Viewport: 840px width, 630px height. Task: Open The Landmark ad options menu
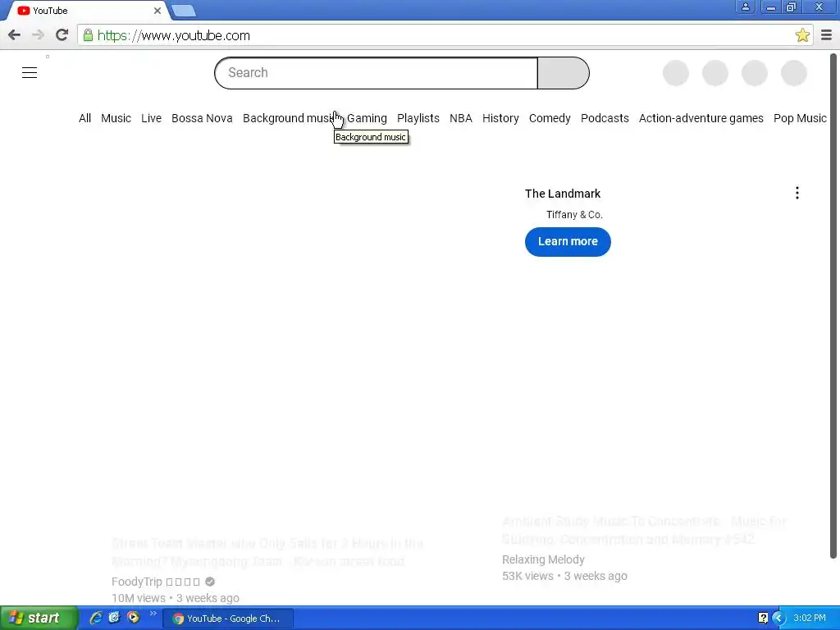797,193
